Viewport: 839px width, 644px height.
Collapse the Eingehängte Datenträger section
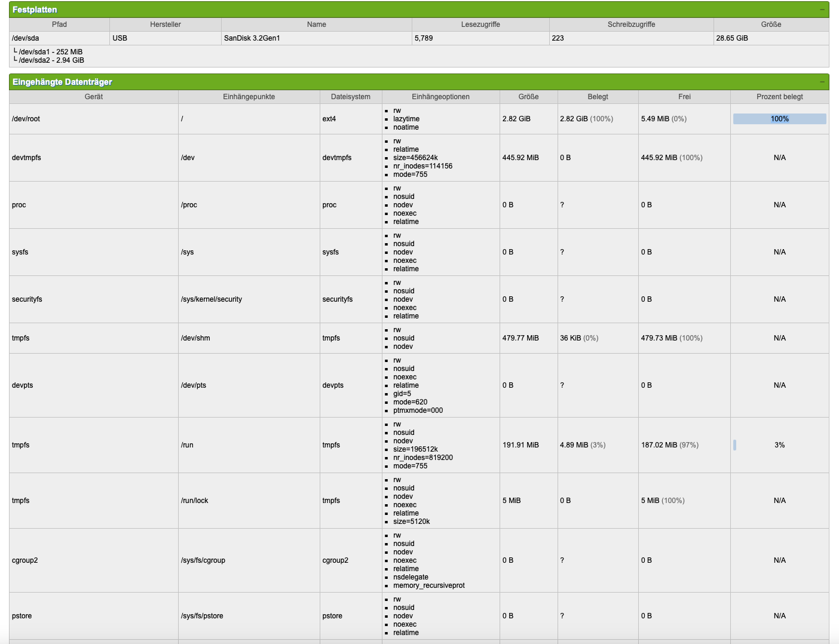[x=822, y=82]
